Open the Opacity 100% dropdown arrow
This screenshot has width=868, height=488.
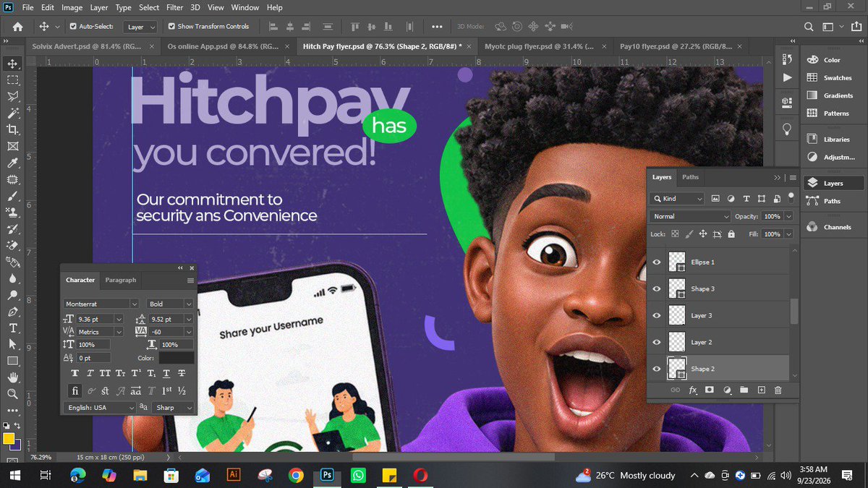pos(788,216)
